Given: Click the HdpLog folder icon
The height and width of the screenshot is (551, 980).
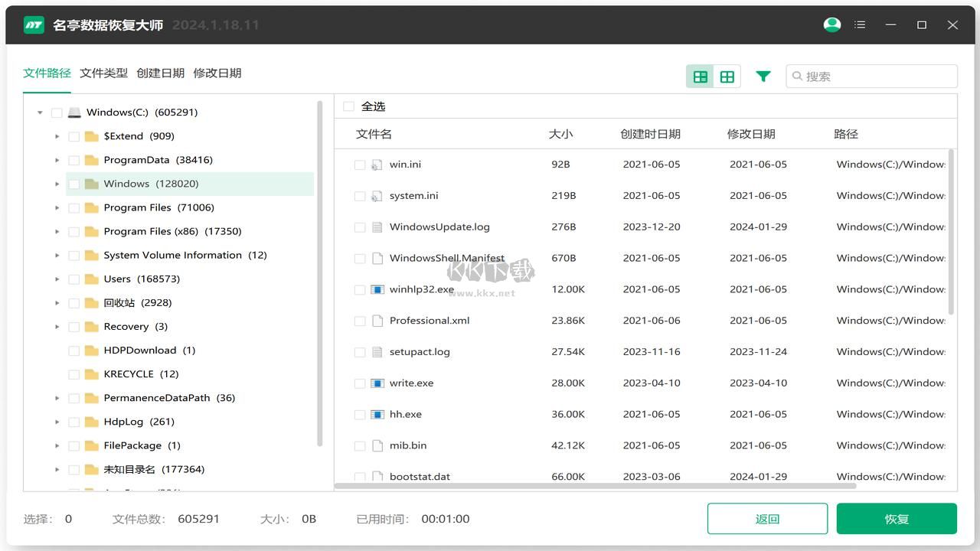Looking at the screenshot, I should [92, 422].
